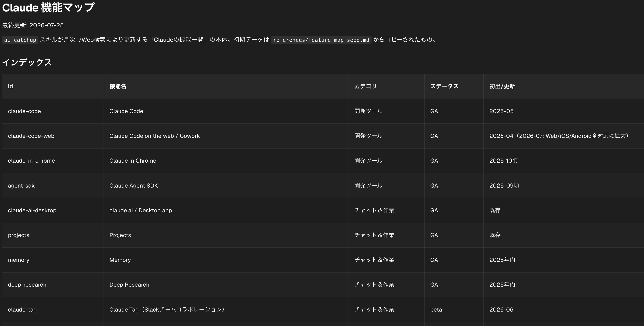Screen dimensions: 644x326
Task: Click the "開発ツール" category in the claude-code row
Action: pos(369,111)
